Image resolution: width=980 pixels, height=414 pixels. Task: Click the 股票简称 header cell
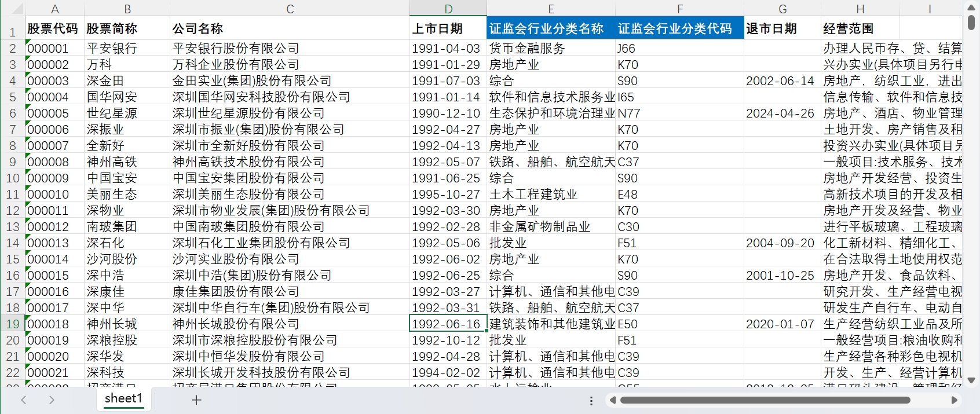pos(127,28)
